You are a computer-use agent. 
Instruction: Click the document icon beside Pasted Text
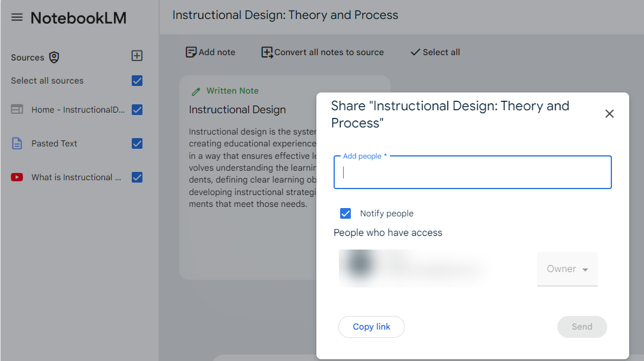pos(17,143)
